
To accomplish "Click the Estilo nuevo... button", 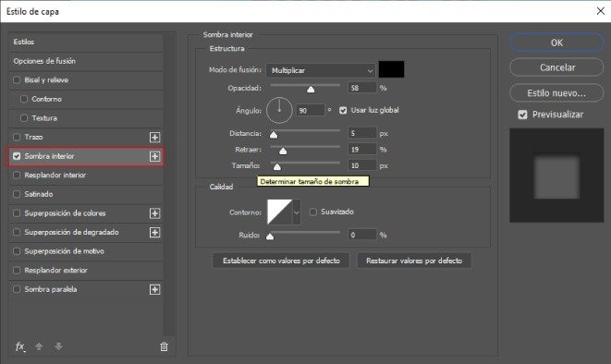I will tap(556, 93).
